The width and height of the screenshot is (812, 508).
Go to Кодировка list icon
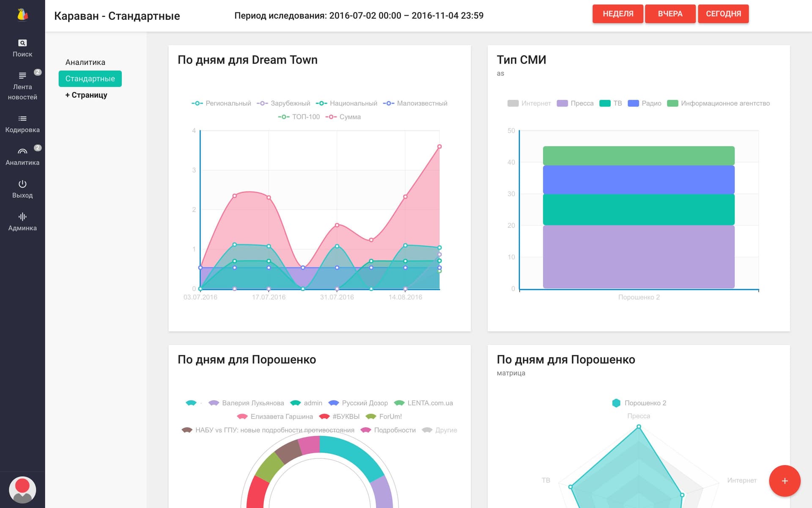[x=22, y=119]
